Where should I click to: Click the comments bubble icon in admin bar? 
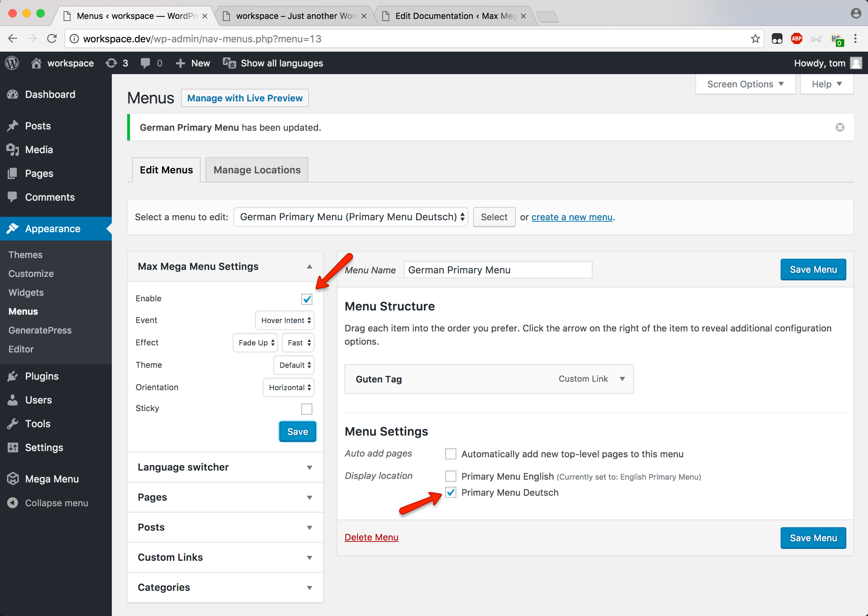click(145, 63)
